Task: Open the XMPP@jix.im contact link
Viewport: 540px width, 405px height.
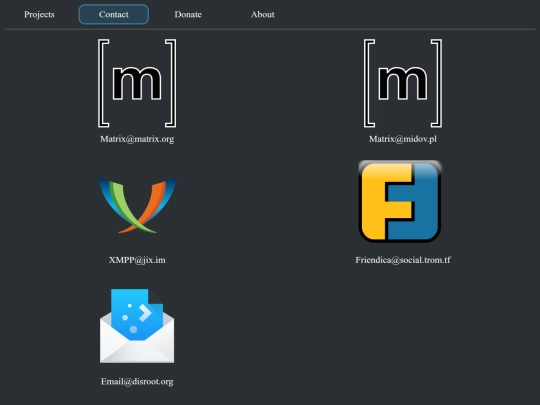Action: 137,260
